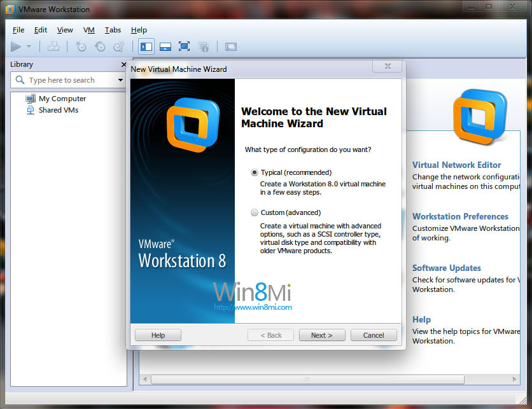
Task: Open the Tabs menu
Action: click(x=113, y=30)
